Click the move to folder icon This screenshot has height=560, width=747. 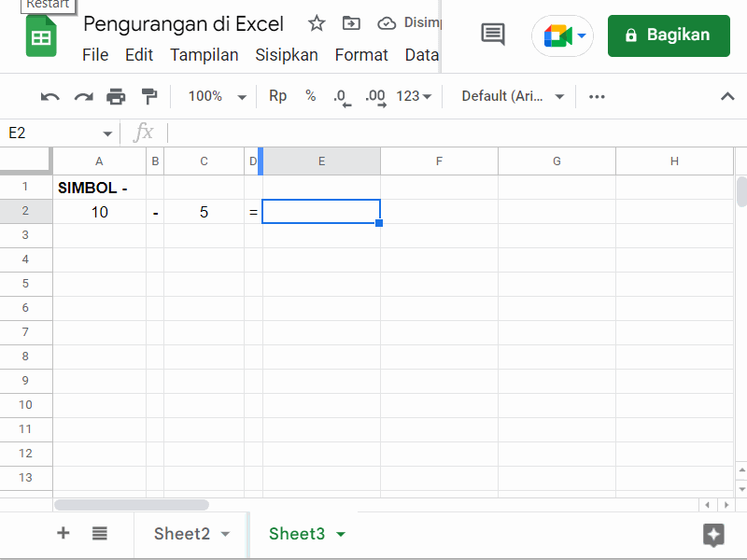click(x=351, y=22)
